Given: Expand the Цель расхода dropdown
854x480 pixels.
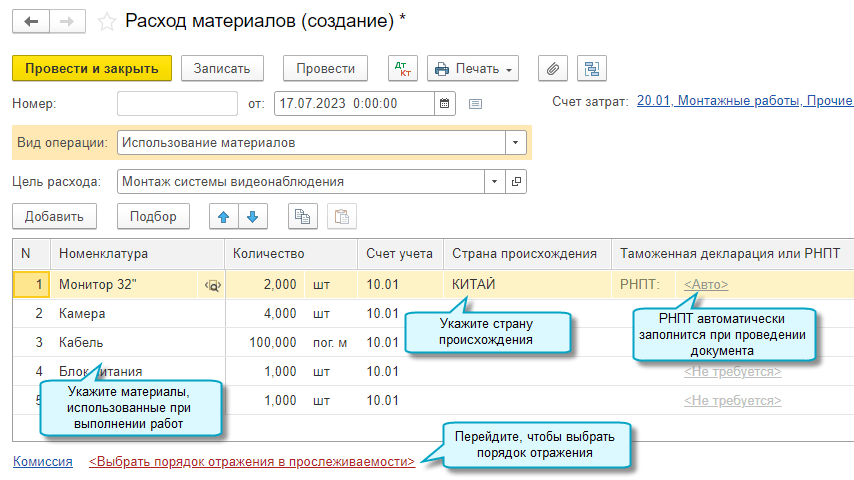Looking at the screenshot, I should click(495, 182).
